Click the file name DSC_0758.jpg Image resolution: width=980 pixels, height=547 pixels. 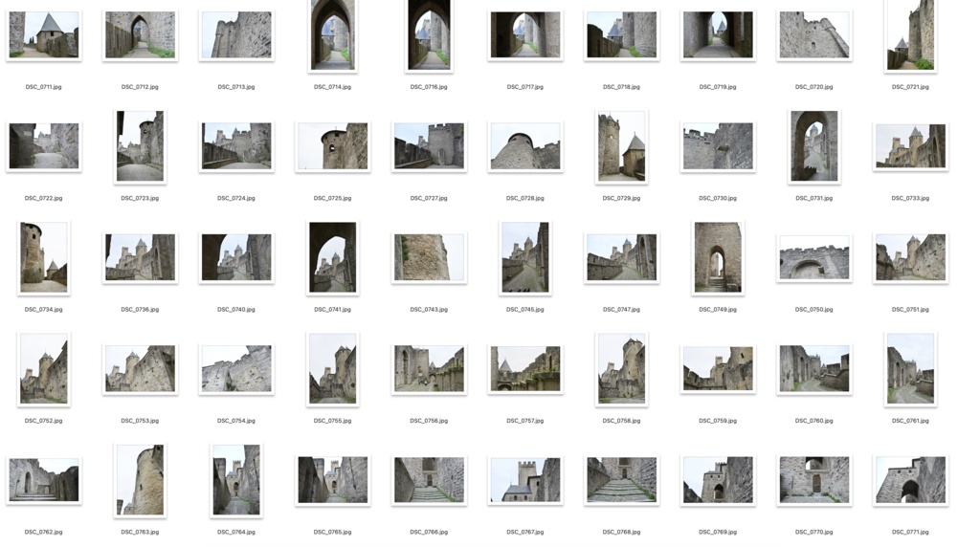pos(621,420)
